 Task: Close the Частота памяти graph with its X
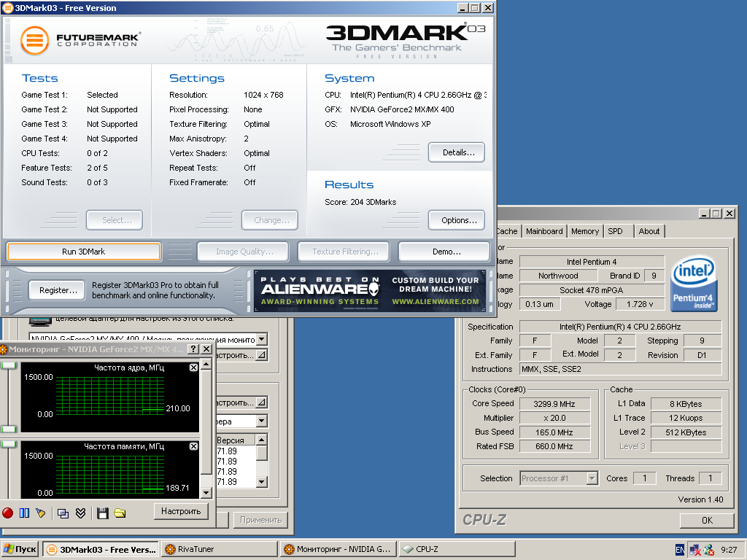[x=193, y=446]
